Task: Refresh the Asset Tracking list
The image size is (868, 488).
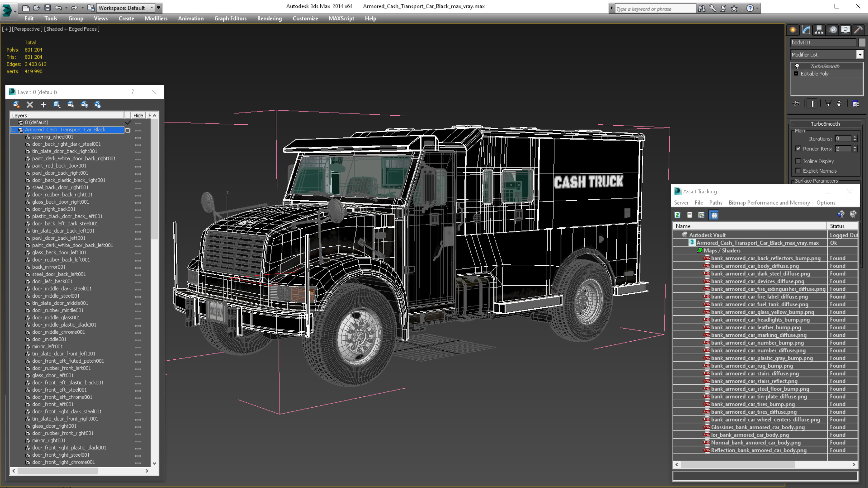Action: click(x=677, y=215)
